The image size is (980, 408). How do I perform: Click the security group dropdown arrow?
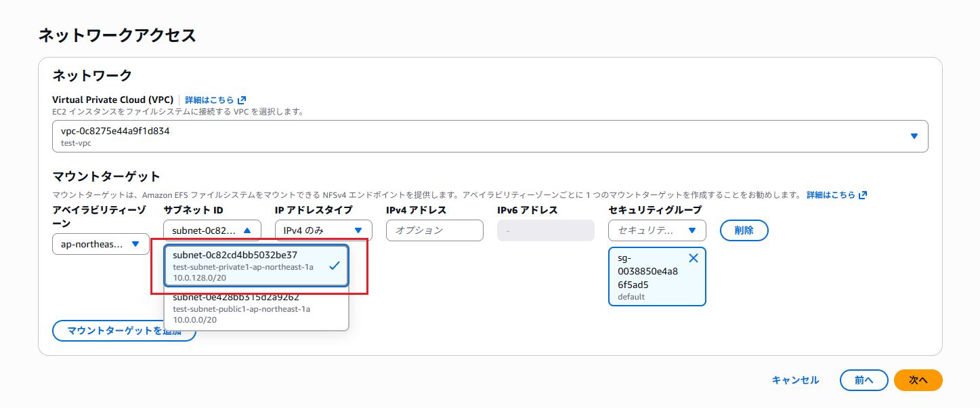point(691,230)
